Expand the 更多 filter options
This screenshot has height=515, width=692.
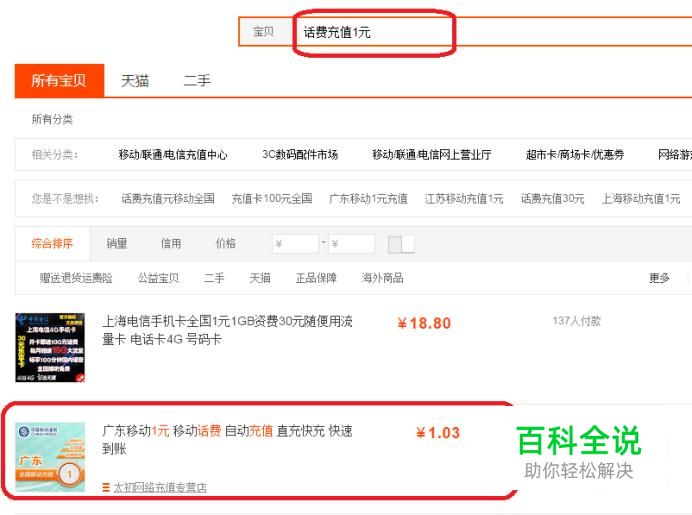[659, 278]
